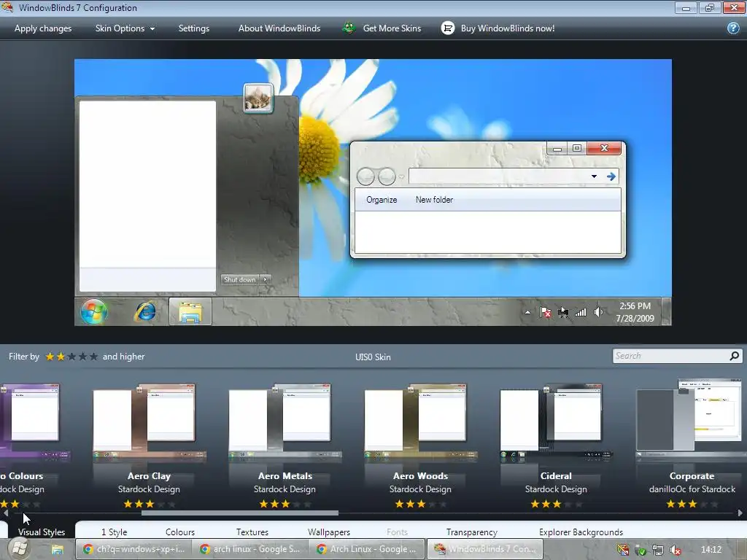747x560 pixels.
Task: Open the Skin Options dropdown menu
Action: pos(125,28)
